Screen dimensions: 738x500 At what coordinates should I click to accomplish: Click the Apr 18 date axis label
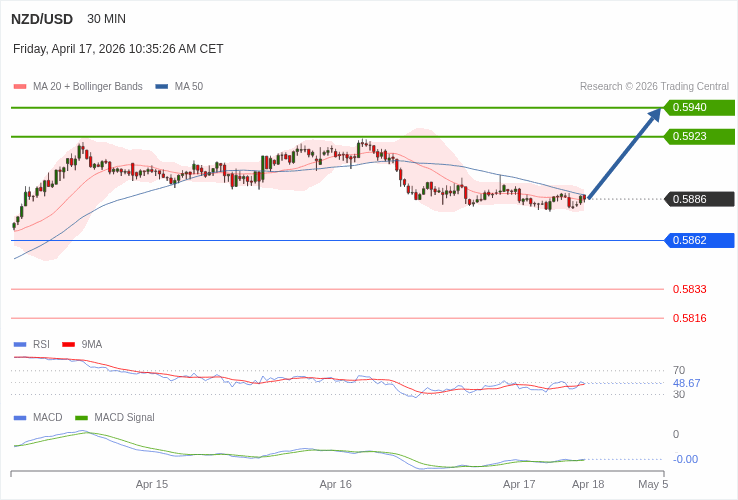click(588, 484)
